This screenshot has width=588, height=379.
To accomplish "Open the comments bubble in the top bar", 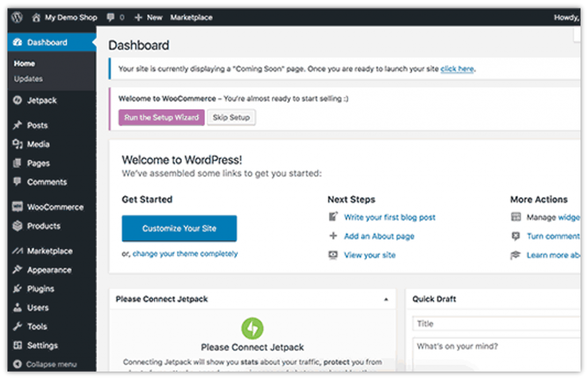I will pyautogui.click(x=110, y=17).
